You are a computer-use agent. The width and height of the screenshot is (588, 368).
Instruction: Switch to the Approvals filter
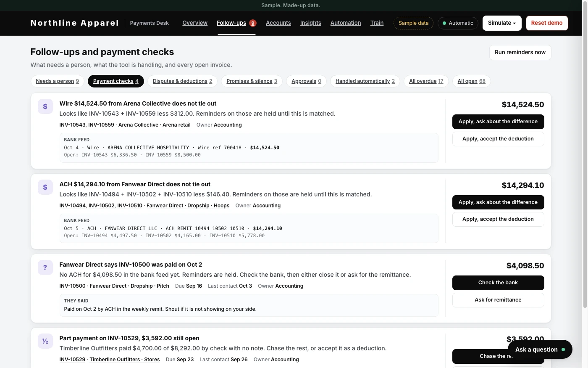coord(307,81)
